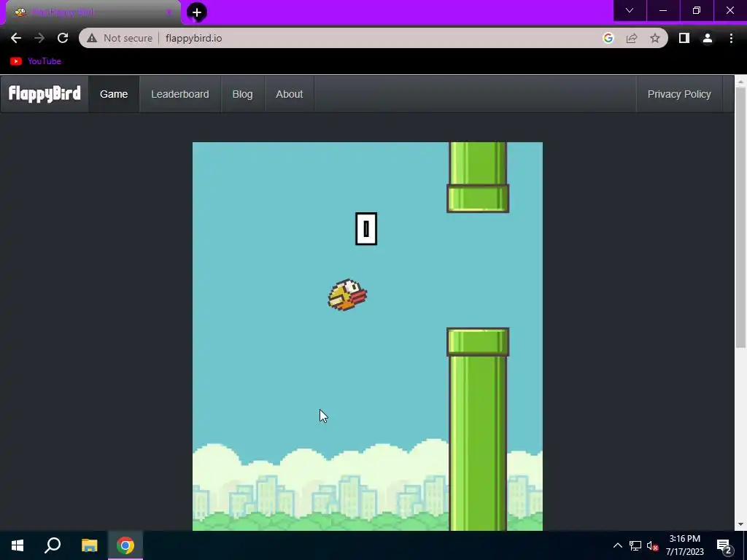Click the Chrome taskbar icon
Screen dimensions: 747x560
click(125, 545)
